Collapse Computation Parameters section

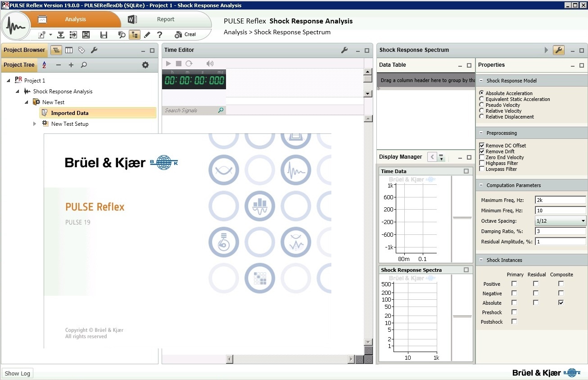coord(481,185)
